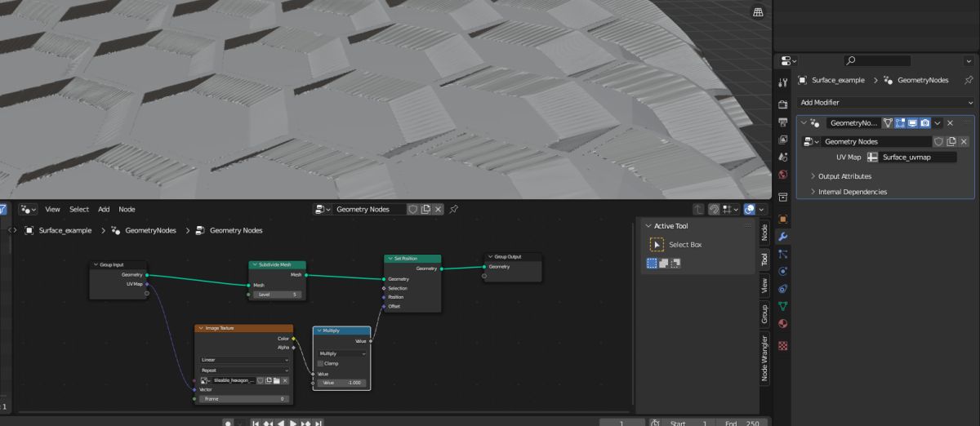Open the Output properties tab
Image resolution: width=980 pixels, height=426 pixels.
(x=783, y=122)
